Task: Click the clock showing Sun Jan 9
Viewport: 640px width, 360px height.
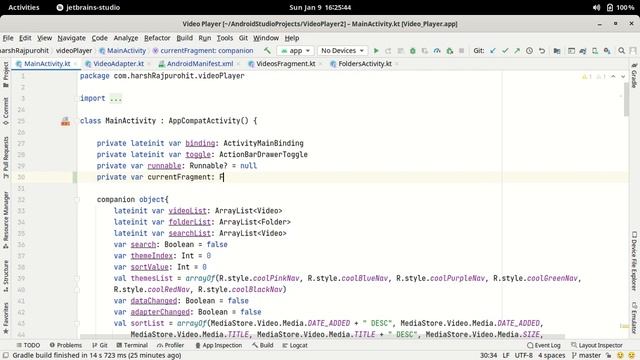Action: point(320,7)
